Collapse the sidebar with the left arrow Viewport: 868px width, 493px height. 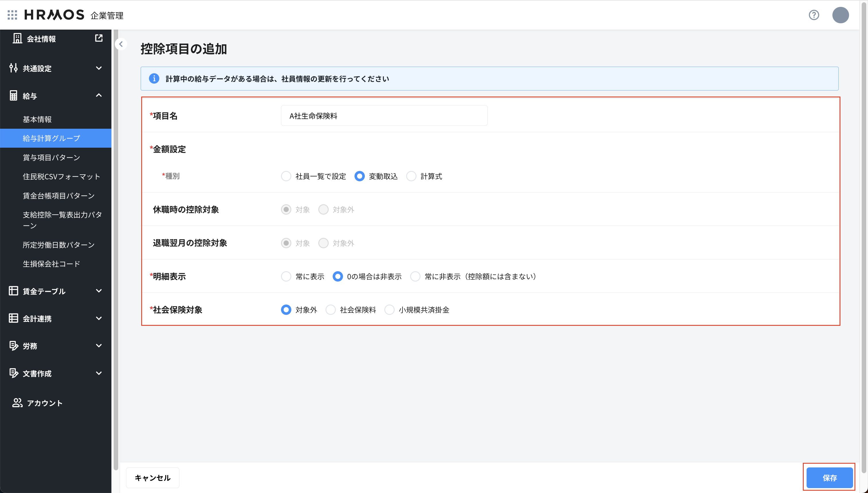(121, 44)
